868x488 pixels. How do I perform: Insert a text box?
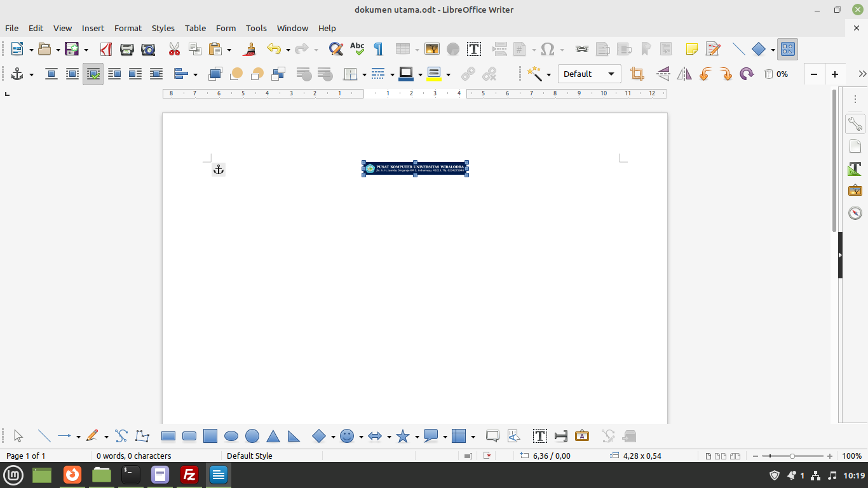pyautogui.click(x=473, y=49)
